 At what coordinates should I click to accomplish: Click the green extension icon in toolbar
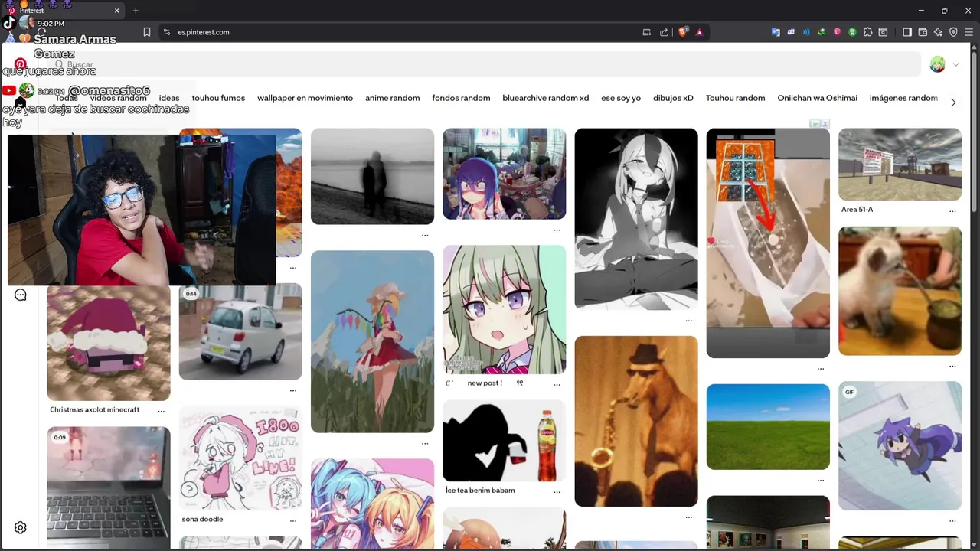(852, 32)
